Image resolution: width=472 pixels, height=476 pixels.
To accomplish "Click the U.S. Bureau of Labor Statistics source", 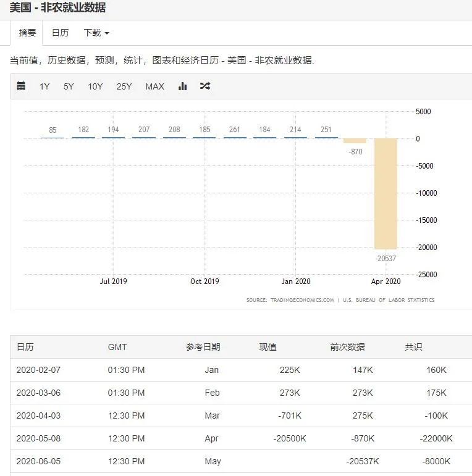I will [389, 300].
